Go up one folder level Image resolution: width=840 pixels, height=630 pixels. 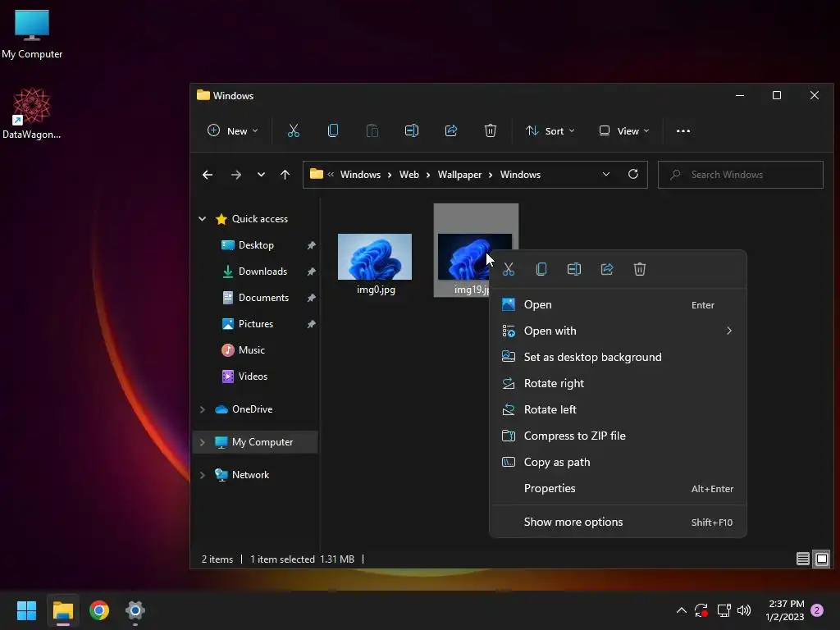(x=285, y=175)
